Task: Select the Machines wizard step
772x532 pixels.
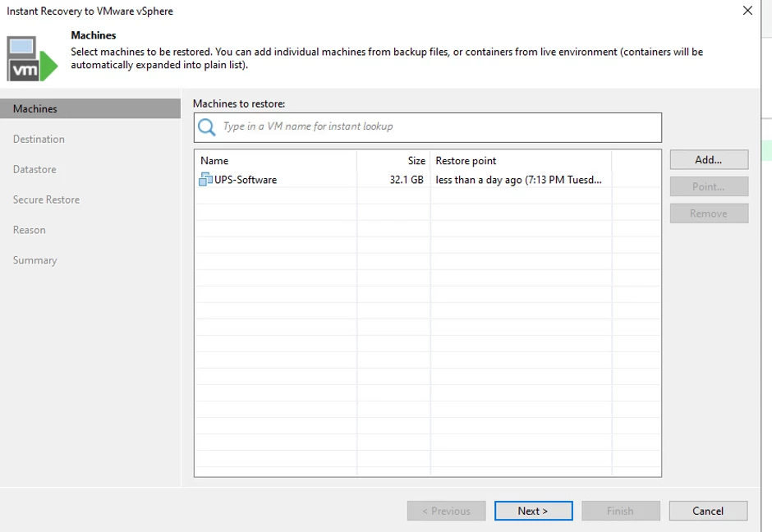Action: coord(90,108)
